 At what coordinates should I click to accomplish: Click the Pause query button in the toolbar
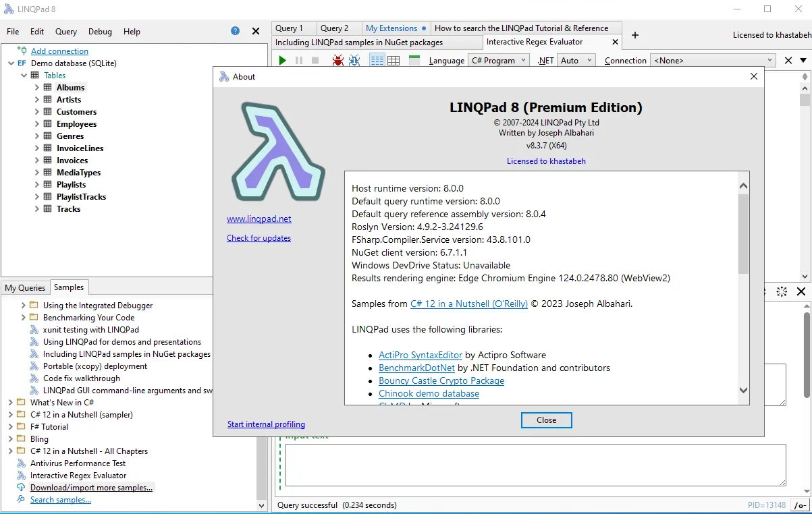coord(299,61)
